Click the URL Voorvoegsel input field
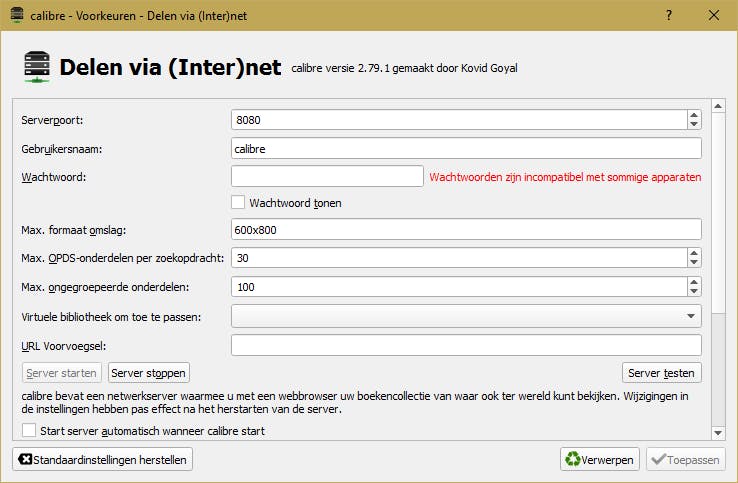Screen dimensions: 738x483 pyautogui.click(x=466, y=346)
